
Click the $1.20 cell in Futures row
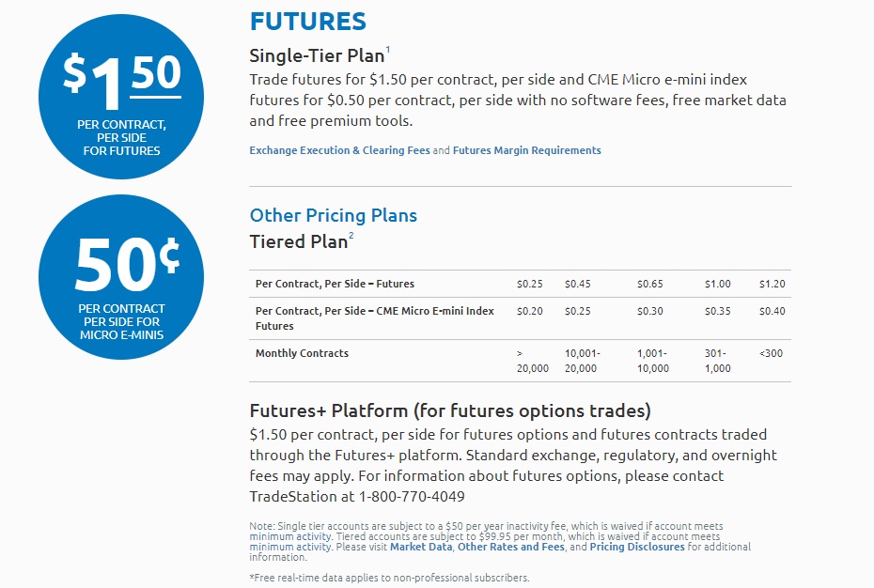[772, 284]
